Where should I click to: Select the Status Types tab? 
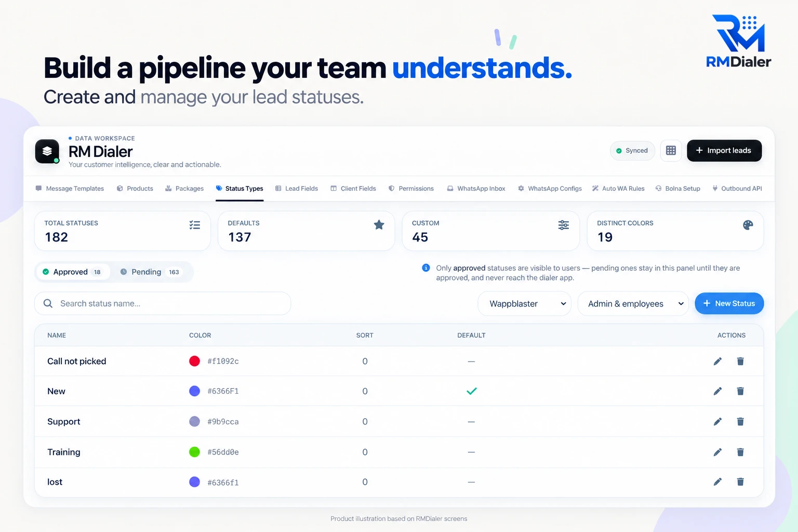pyautogui.click(x=240, y=189)
